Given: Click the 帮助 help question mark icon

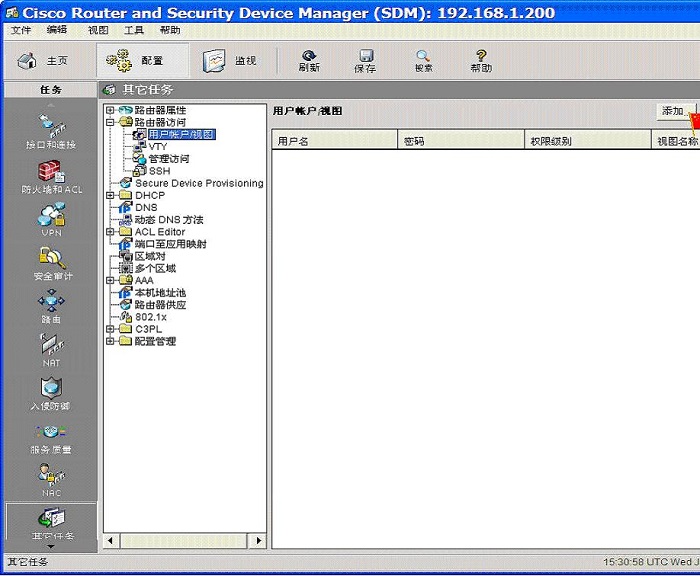Looking at the screenshot, I should coord(481,61).
